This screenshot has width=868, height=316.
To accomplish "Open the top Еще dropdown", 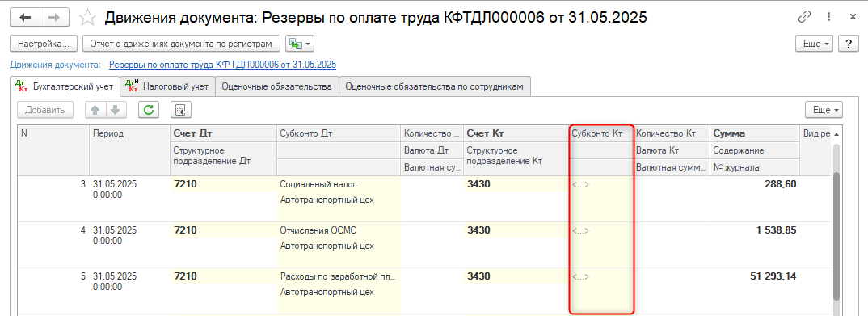I will click(815, 43).
